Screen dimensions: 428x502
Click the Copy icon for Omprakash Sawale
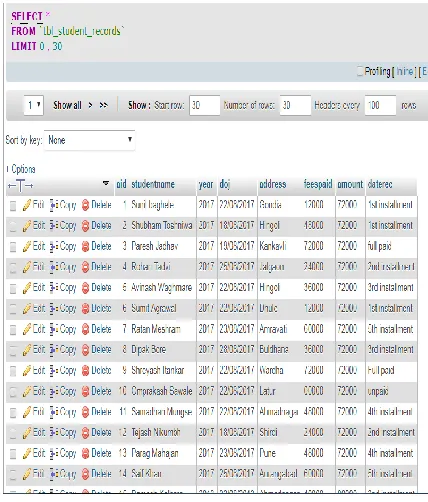tap(54, 391)
